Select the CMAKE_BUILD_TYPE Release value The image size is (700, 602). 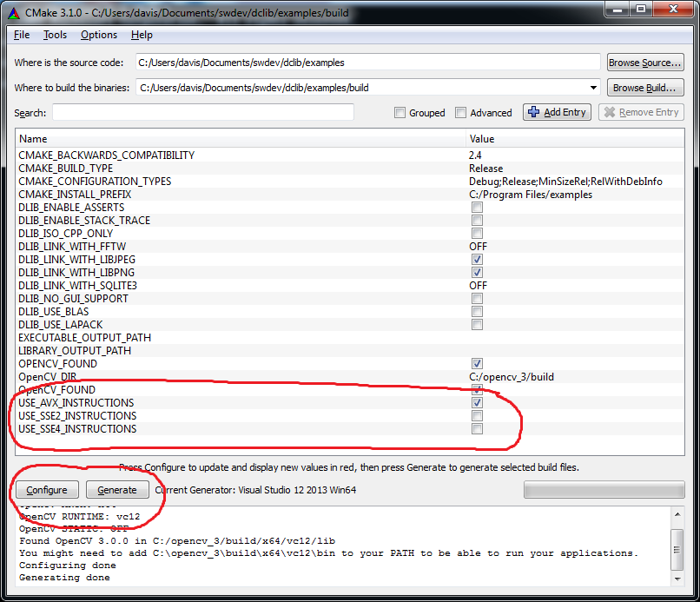[485, 169]
